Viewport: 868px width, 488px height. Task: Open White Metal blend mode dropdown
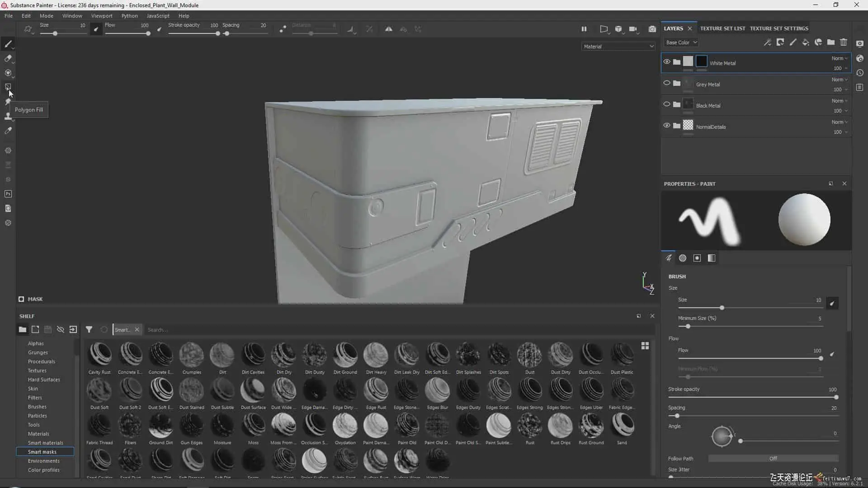click(840, 58)
